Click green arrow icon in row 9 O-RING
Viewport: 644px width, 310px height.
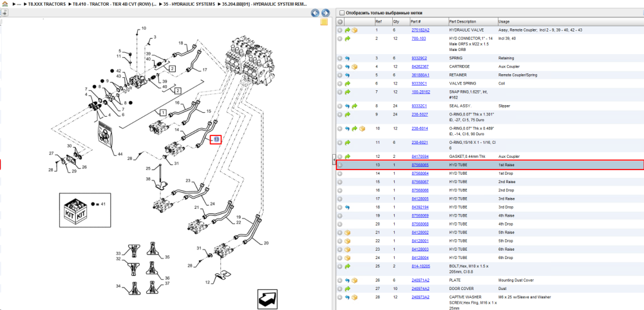347,114
